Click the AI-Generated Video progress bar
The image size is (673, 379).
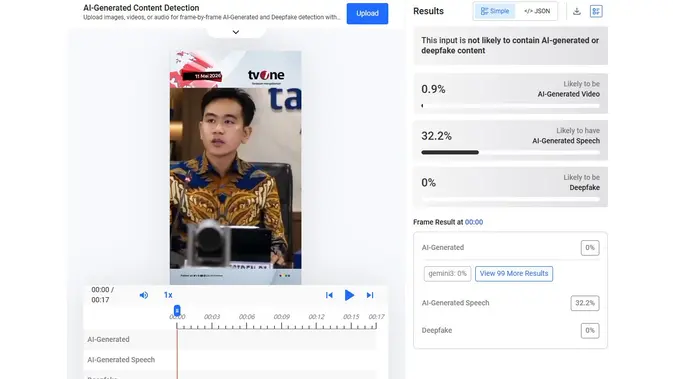(510, 106)
